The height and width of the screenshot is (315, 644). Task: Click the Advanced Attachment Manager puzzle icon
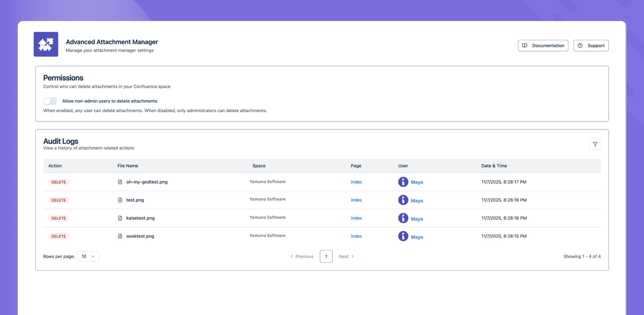point(45,44)
